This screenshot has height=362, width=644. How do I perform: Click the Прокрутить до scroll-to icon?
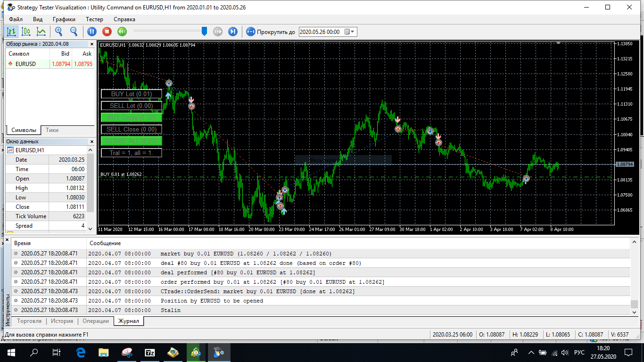(250, 31)
